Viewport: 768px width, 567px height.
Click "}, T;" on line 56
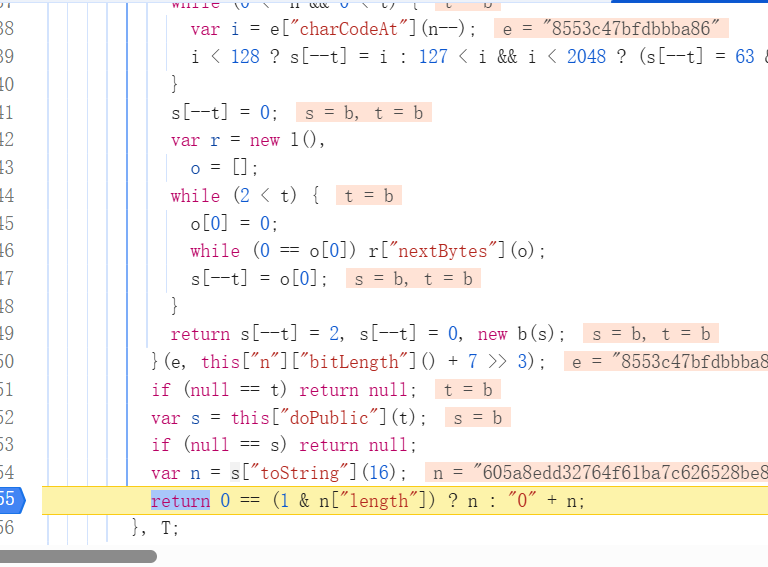coord(156,528)
